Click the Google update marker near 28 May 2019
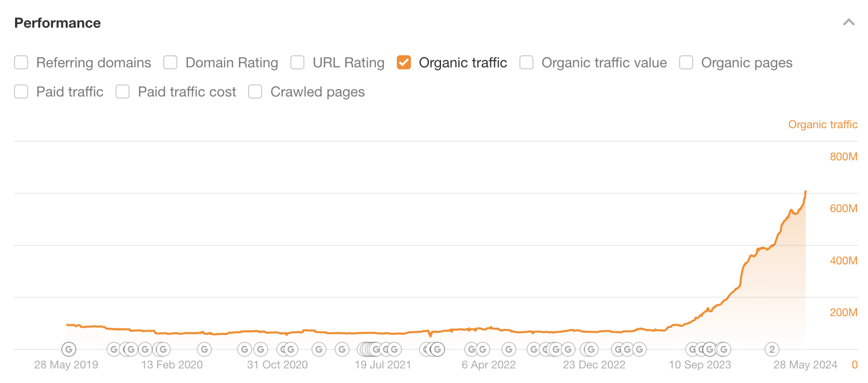Viewport: 868px width, 383px height. pyautogui.click(x=68, y=349)
